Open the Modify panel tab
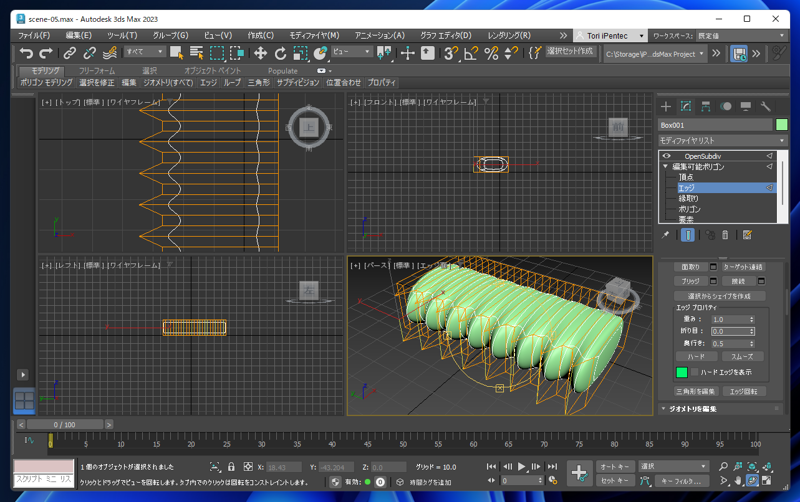The image size is (800, 502). pyautogui.click(x=686, y=106)
